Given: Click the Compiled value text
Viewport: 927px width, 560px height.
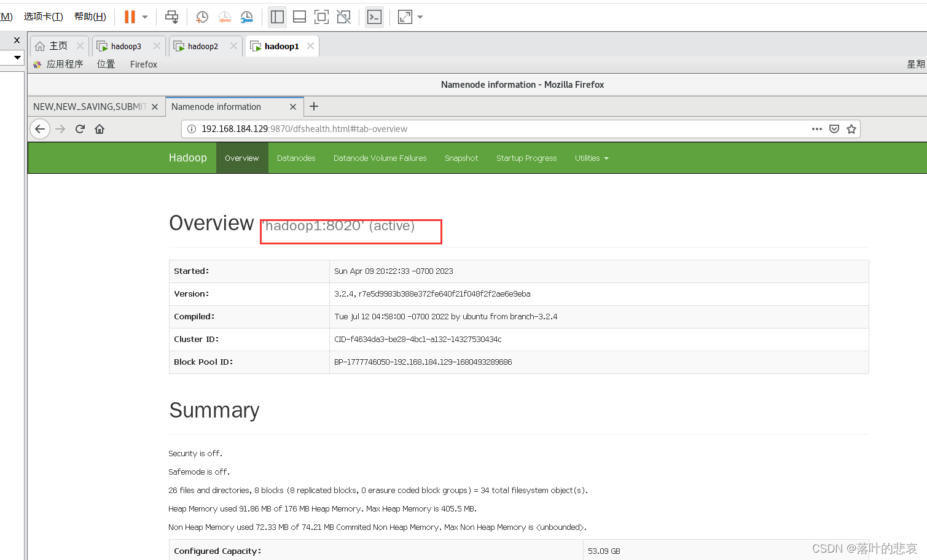Looking at the screenshot, I should [x=446, y=317].
